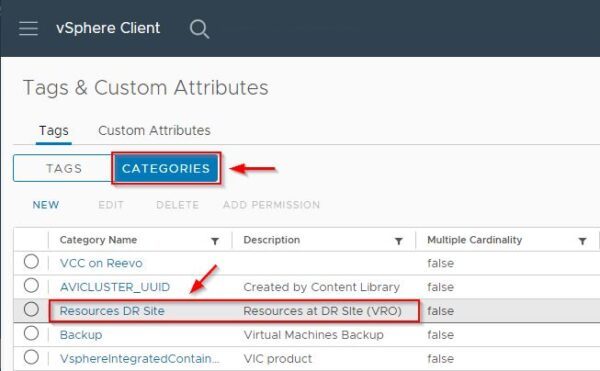Click the EDIT action
The width and height of the screenshot is (600, 371).
111,205
